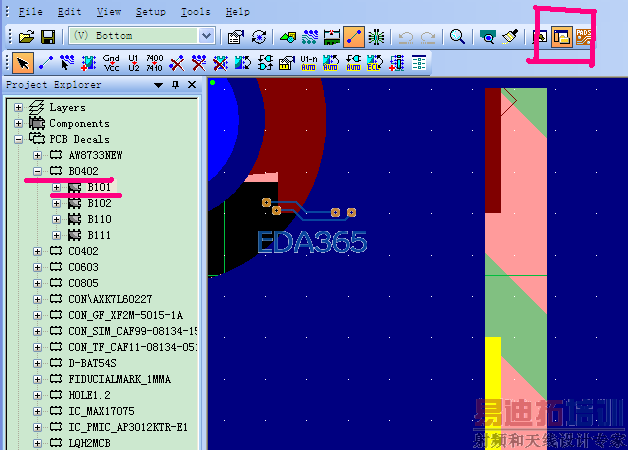Open the Dimensioning toolbar icon
Screen dimensions: 628x450
tap(332, 37)
